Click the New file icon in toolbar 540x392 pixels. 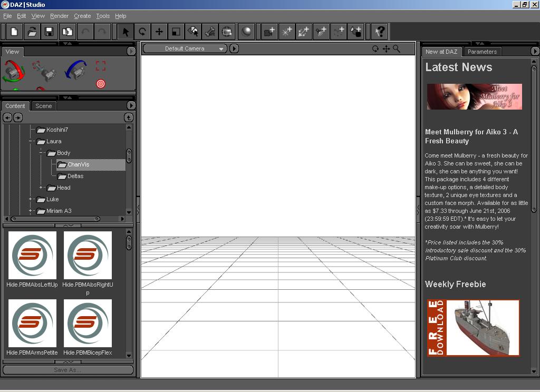point(14,32)
